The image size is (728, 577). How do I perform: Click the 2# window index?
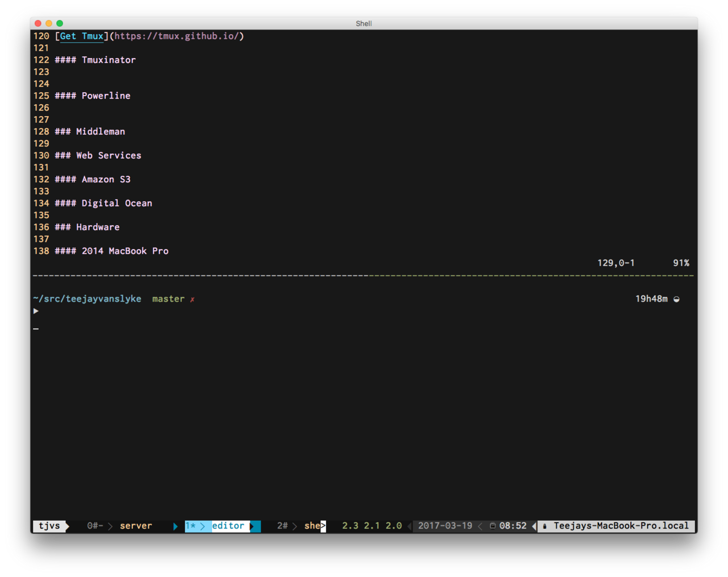point(283,526)
